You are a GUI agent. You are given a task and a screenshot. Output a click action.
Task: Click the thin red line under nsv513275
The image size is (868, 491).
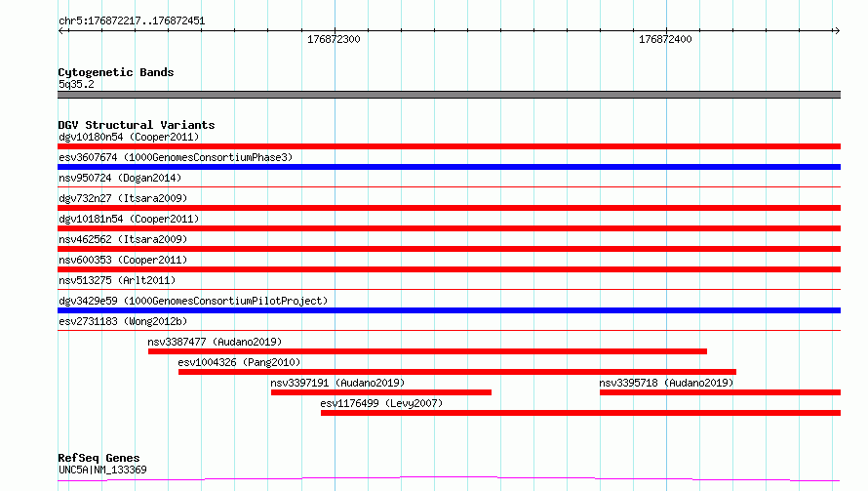449,290
